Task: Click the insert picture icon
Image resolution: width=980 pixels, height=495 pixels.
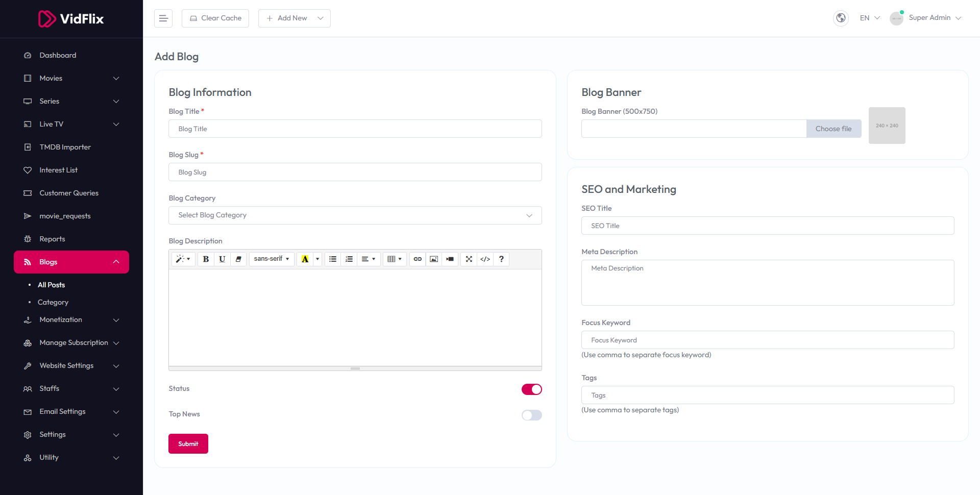Action: [434, 259]
